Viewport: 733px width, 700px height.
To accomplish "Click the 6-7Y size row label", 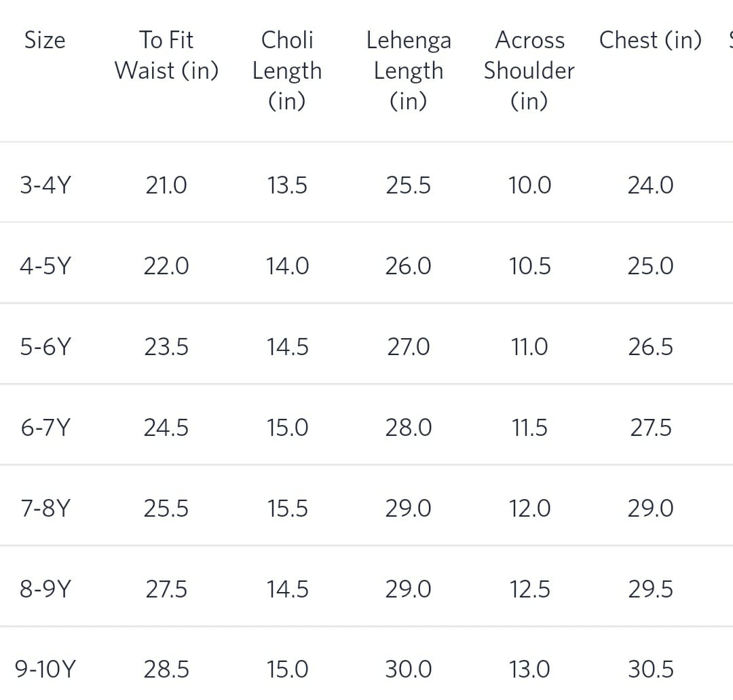I will click(x=45, y=428).
